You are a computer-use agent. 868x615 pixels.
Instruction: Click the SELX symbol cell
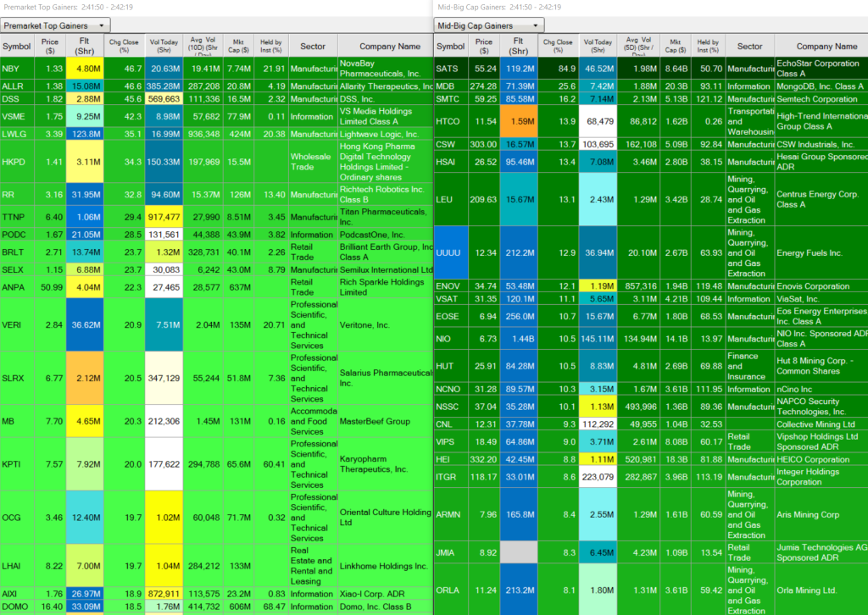[17, 270]
